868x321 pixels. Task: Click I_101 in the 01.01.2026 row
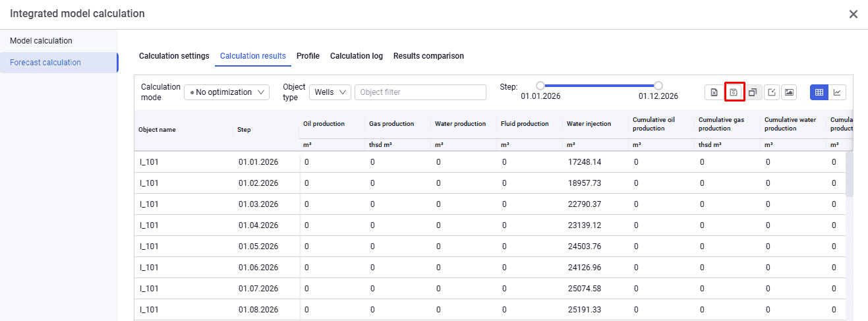(x=149, y=162)
